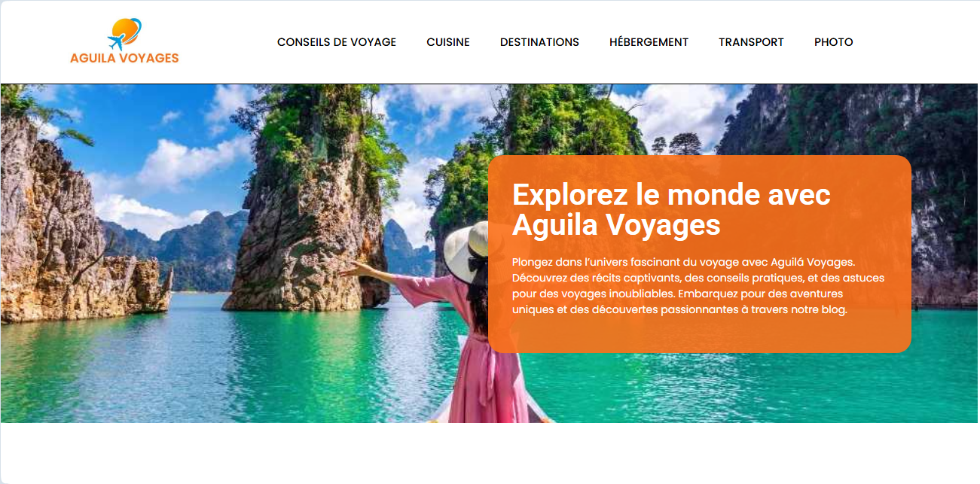
Task: Open the DESTINATIONS menu item
Action: (x=539, y=42)
